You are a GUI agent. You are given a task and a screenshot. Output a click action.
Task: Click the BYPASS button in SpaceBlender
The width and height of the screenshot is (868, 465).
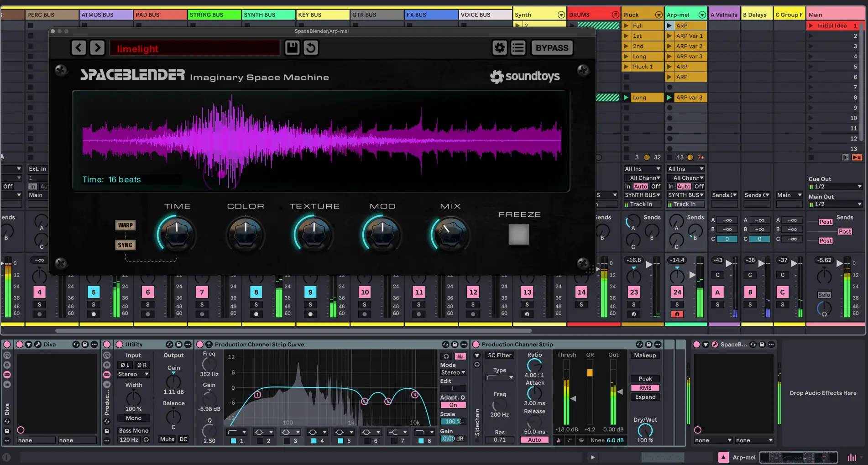pos(552,47)
